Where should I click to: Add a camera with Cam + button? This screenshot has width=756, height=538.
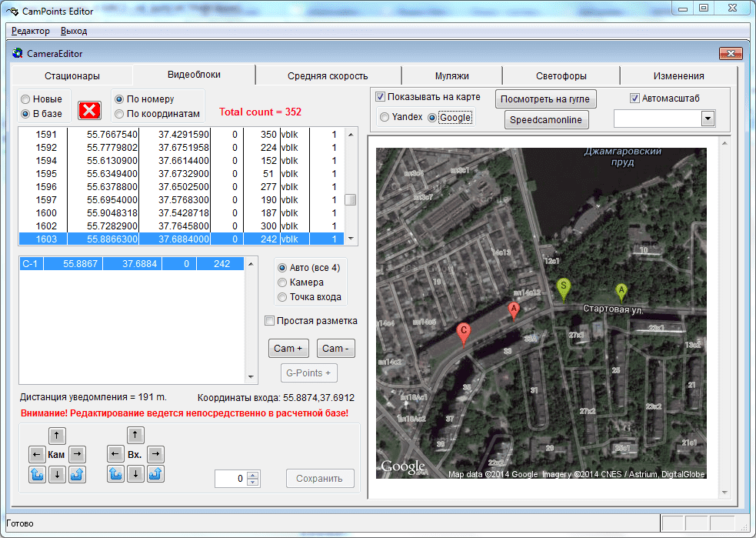pos(288,349)
